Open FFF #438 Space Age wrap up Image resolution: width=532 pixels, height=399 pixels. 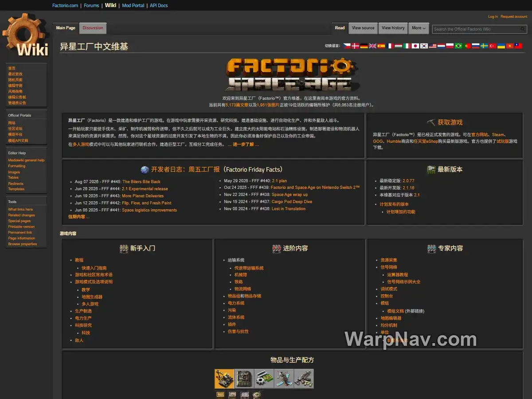(289, 195)
